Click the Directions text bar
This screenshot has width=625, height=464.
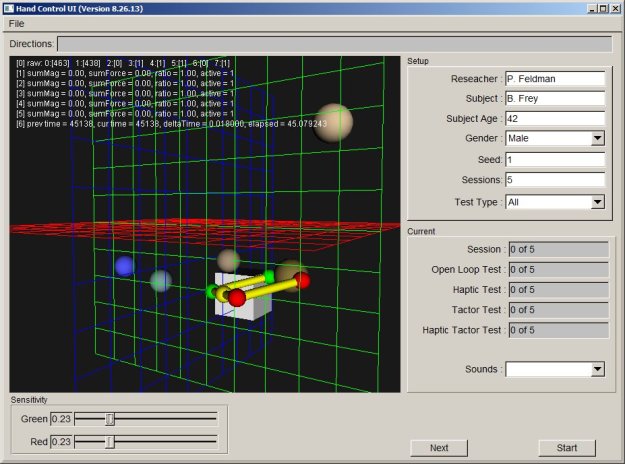334,44
